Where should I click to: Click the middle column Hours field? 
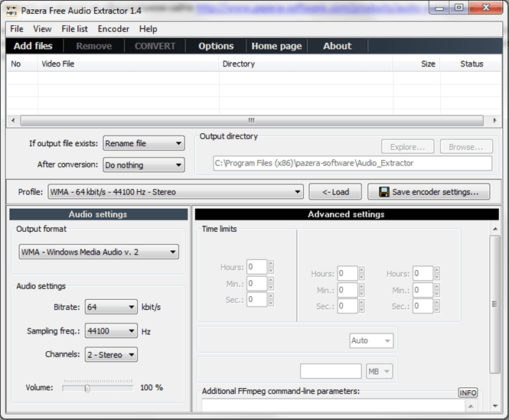pyautogui.click(x=347, y=273)
